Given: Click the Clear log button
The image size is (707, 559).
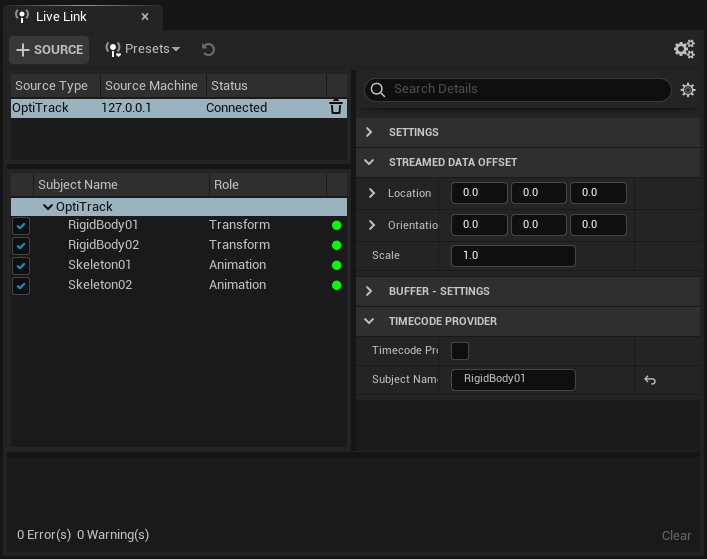Looking at the screenshot, I should [676, 535].
